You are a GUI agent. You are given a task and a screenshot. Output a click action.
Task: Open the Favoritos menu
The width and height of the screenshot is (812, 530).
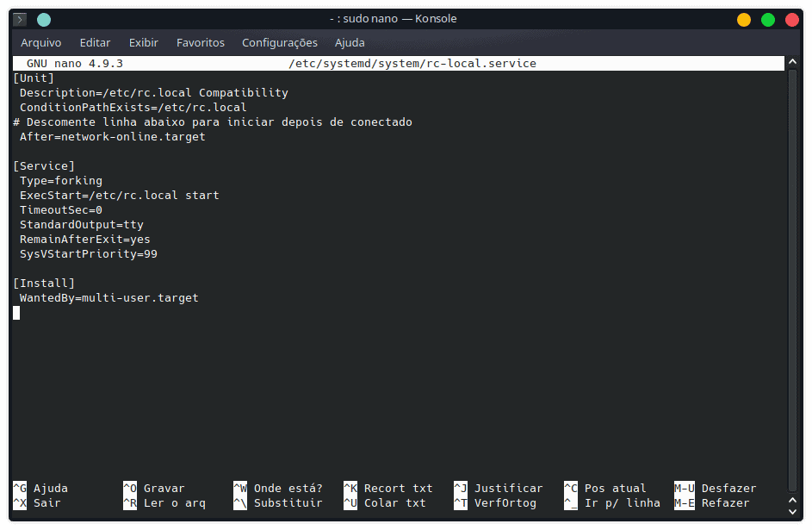(x=201, y=43)
